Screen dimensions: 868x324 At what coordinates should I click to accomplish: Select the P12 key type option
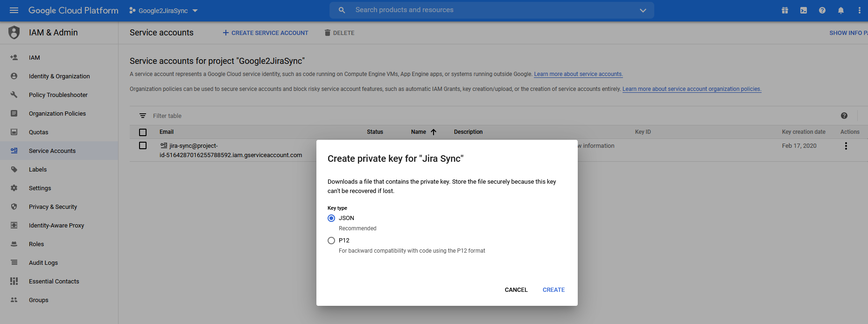click(331, 241)
